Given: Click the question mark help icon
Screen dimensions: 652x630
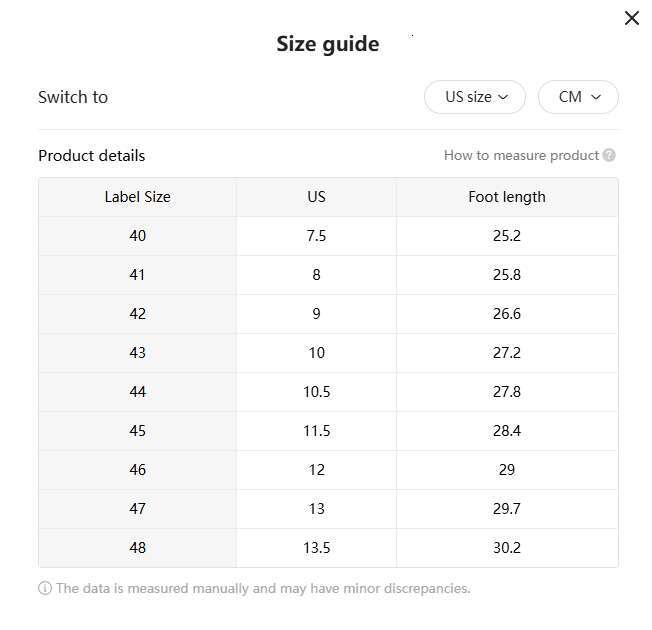Looking at the screenshot, I should (x=609, y=155).
